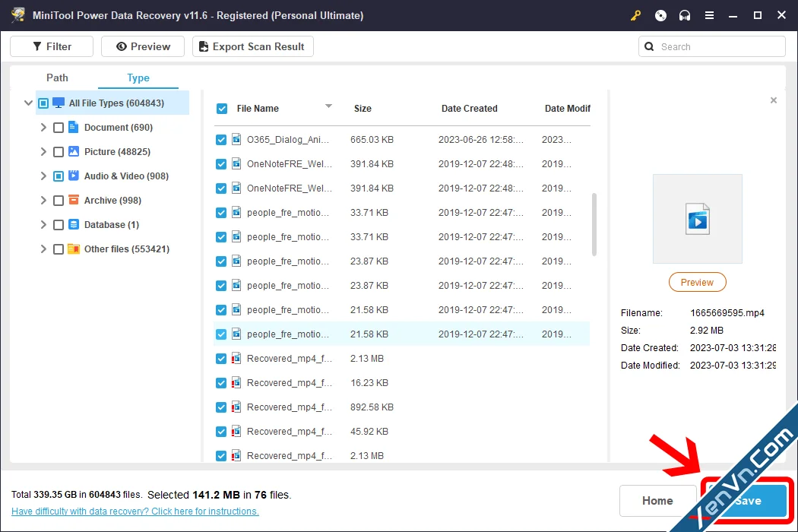Uncheck the 892.58 KB Recovered_mp4 checkbox
The image size is (798, 532).
221,407
